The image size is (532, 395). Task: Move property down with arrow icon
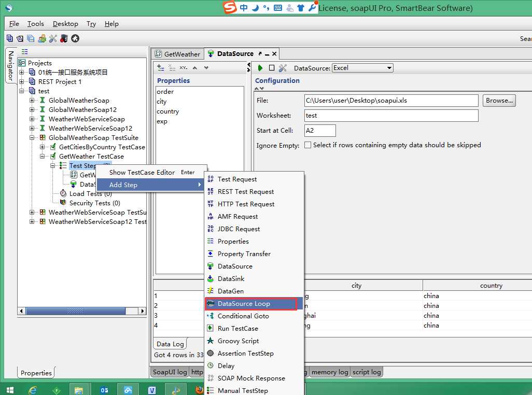coord(206,68)
